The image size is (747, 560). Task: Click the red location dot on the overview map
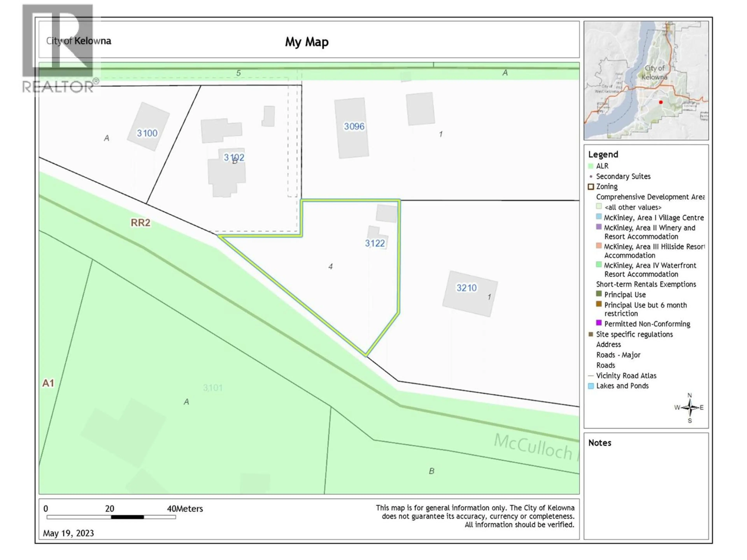click(661, 102)
